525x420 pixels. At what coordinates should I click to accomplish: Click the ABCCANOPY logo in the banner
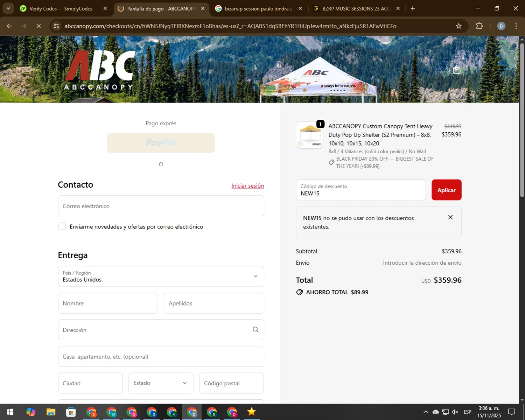pos(99,70)
